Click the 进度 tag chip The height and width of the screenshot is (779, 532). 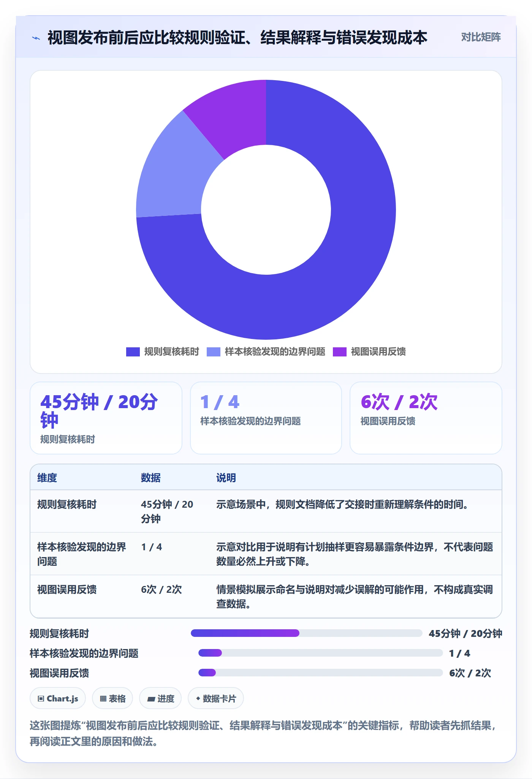160,698
